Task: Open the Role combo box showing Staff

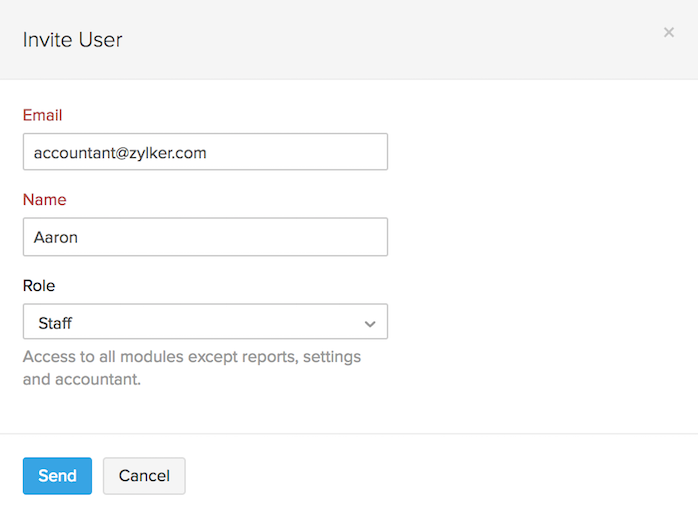Action: 205,322
